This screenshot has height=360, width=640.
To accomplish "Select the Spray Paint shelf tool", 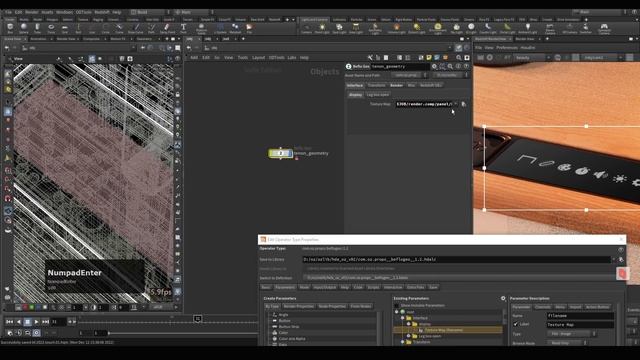I will (x=167, y=28).
